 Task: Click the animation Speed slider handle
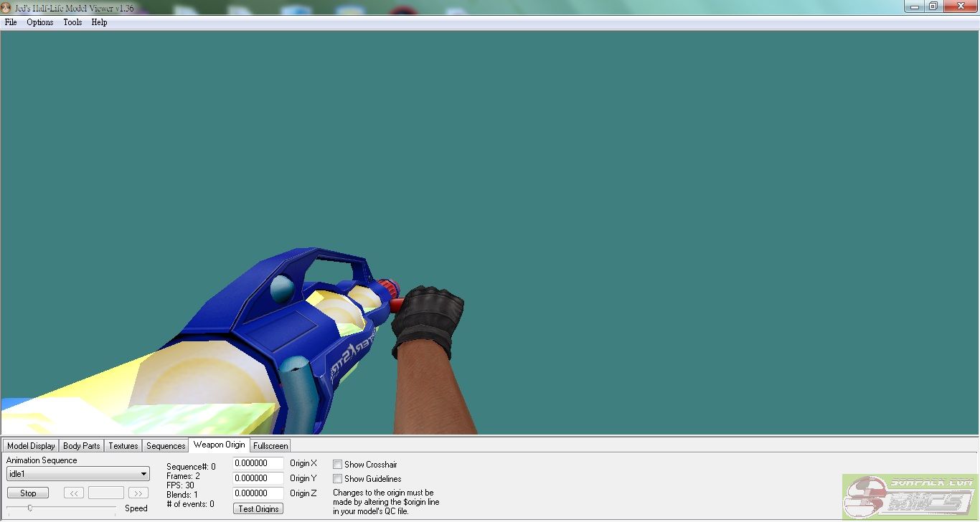[30, 508]
